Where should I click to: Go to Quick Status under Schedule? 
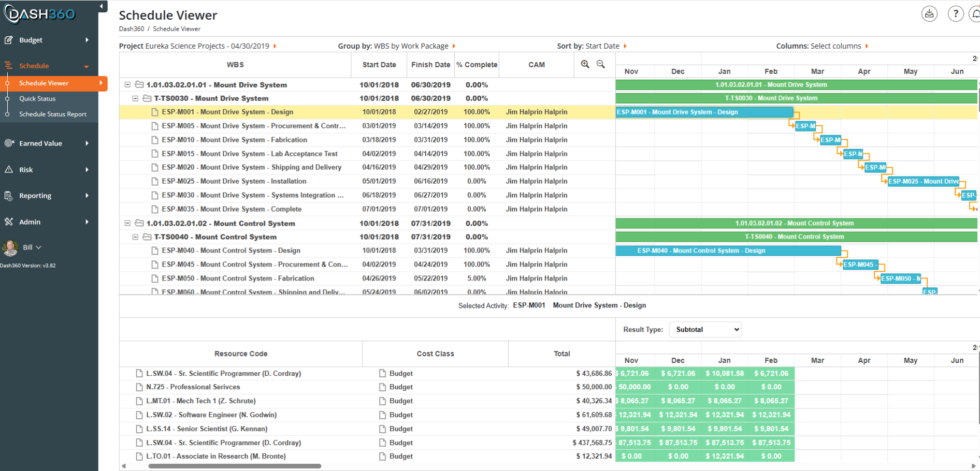[37, 98]
